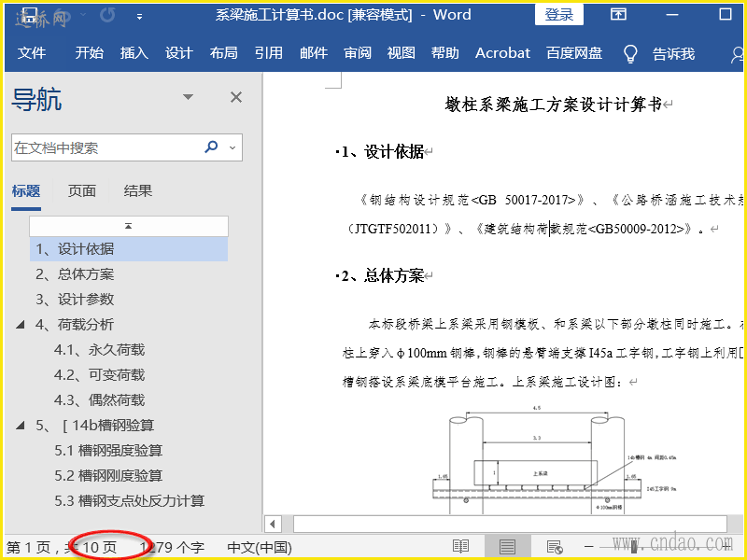Select the 页面 navigation tab
Screen dimensions: 747x560
(x=81, y=191)
